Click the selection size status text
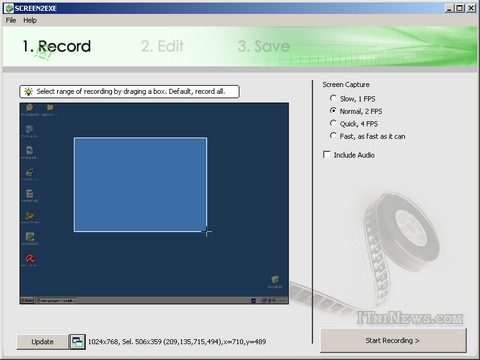The image size is (480, 360). [177, 342]
